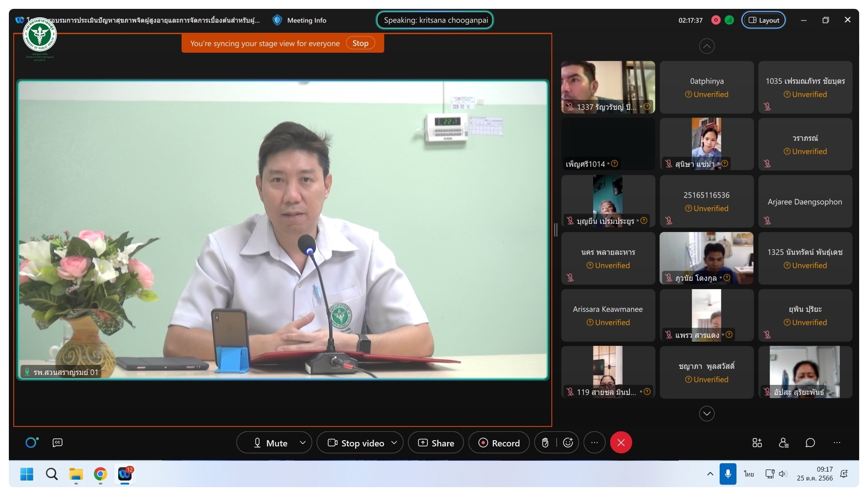Image resolution: width=868 pixels, height=496 pixels.
Task: Click the Record button
Action: click(499, 442)
